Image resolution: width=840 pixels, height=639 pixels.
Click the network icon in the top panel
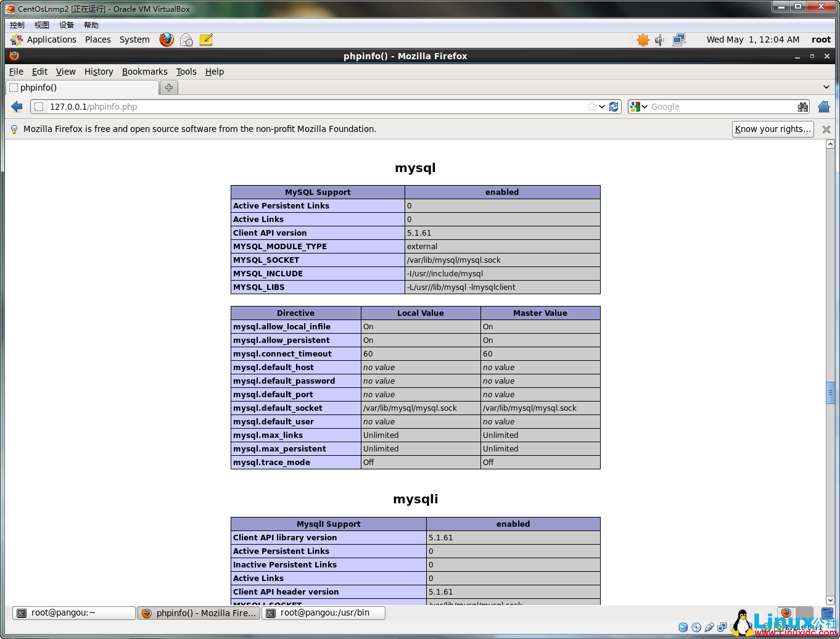click(678, 39)
